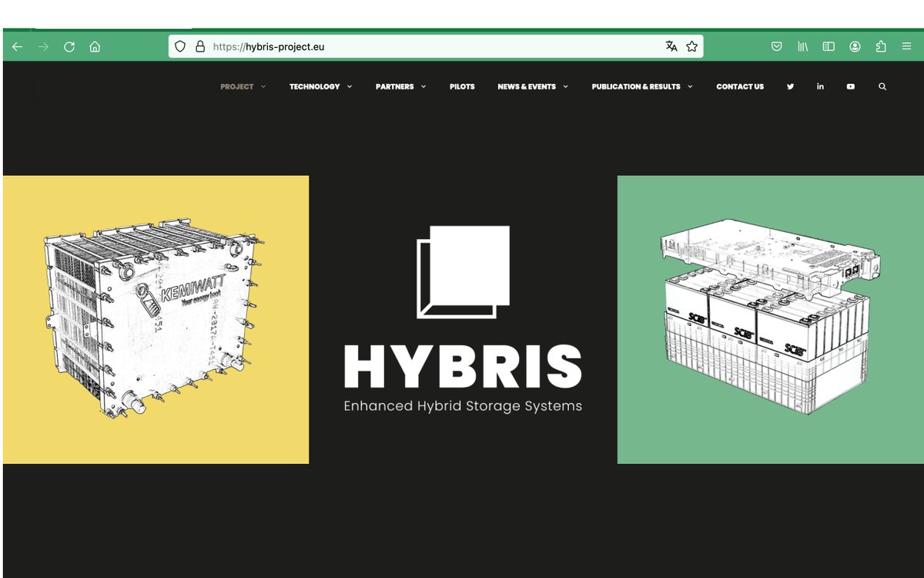This screenshot has height=578, width=924.
Task: Open the browser home page icon
Action: click(x=95, y=47)
